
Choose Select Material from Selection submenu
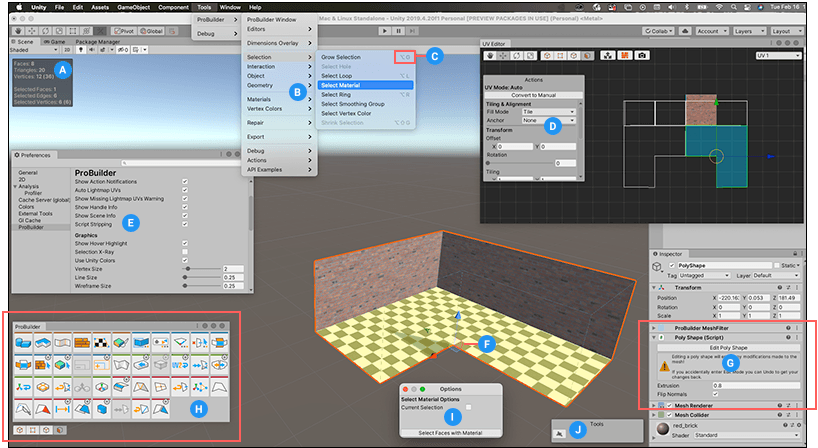[x=340, y=85]
